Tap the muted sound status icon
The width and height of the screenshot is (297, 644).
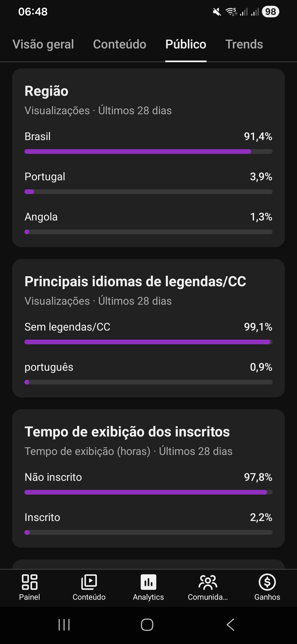pyautogui.click(x=217, y=12)
